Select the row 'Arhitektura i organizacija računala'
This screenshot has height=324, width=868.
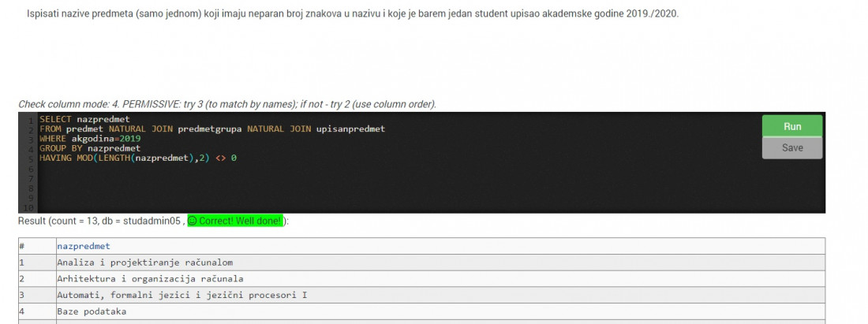[421, 278]
